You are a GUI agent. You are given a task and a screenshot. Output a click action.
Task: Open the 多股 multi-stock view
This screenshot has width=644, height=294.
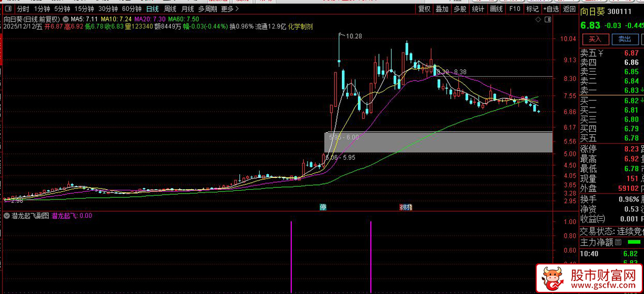[x=460, y=9]
